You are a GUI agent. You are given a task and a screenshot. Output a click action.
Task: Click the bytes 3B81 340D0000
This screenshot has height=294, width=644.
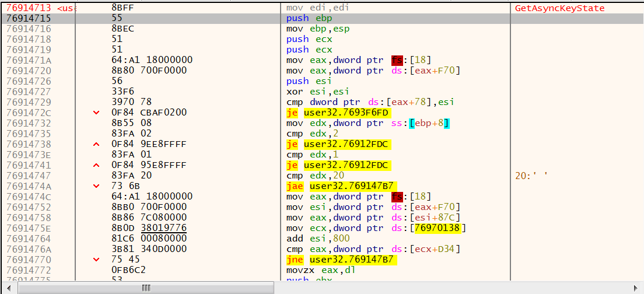[149, 249]
